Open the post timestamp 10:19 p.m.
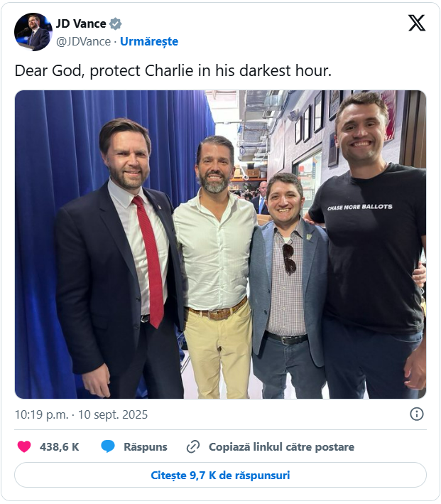The width and height of the screenshot is (441, 504). 42,414
